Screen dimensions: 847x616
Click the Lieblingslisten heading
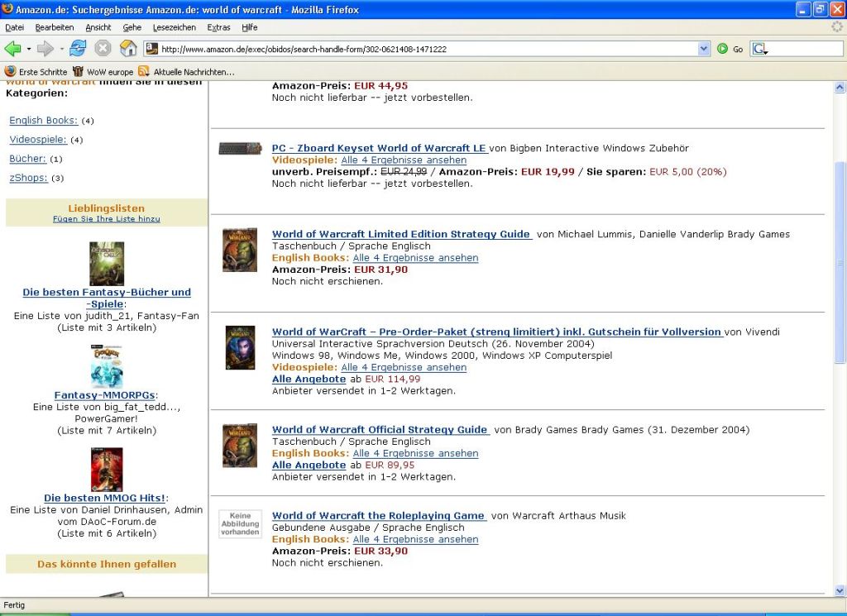click(x=107, y=208)
